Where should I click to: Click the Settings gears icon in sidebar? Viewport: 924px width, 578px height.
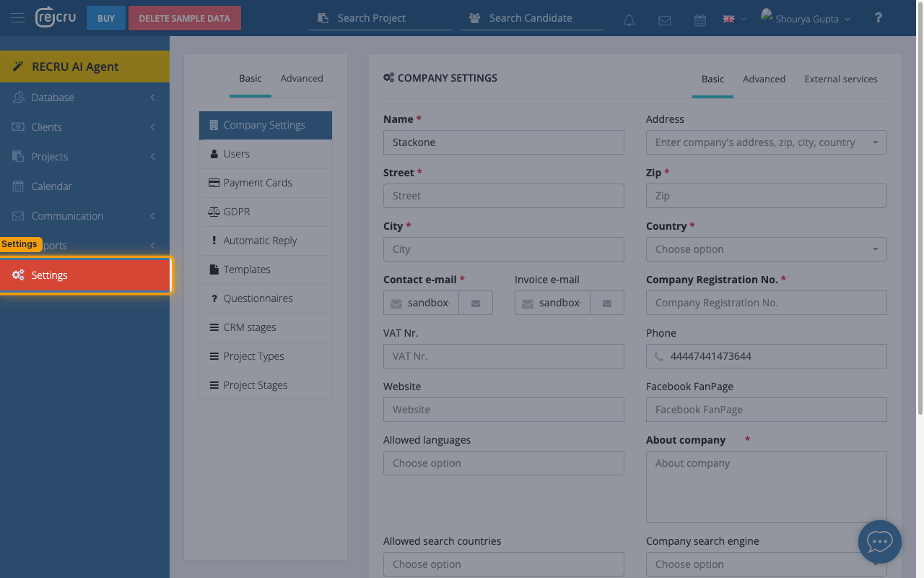[19, 275]
